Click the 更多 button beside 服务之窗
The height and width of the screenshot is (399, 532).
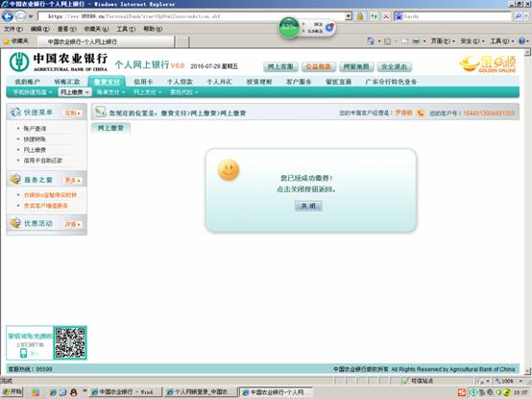pyautogui.click(x=72, y=181)
